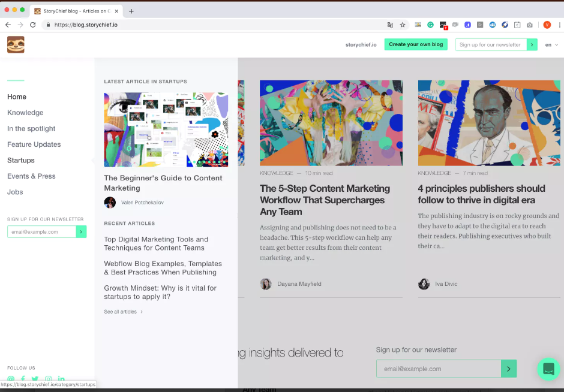Click the blue group extension icon

click(493, 25)
